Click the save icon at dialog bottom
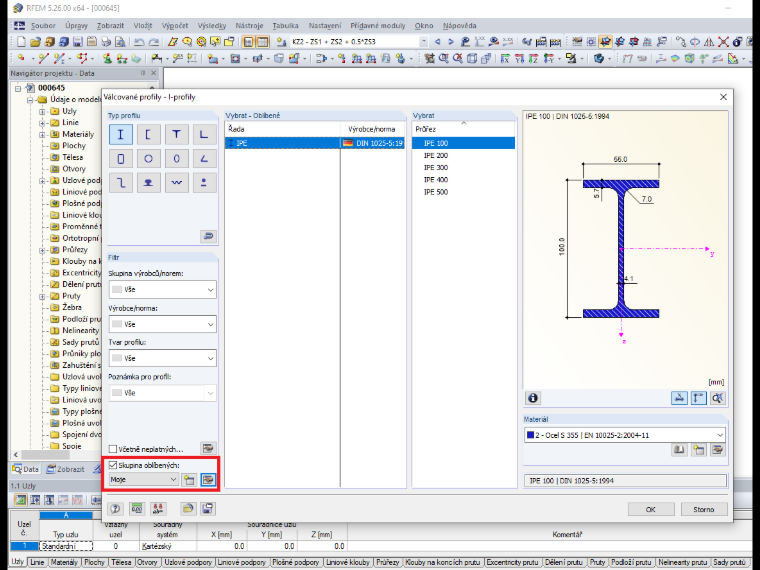This screenshot has width=760, height=570. click(x=207, y=508)
